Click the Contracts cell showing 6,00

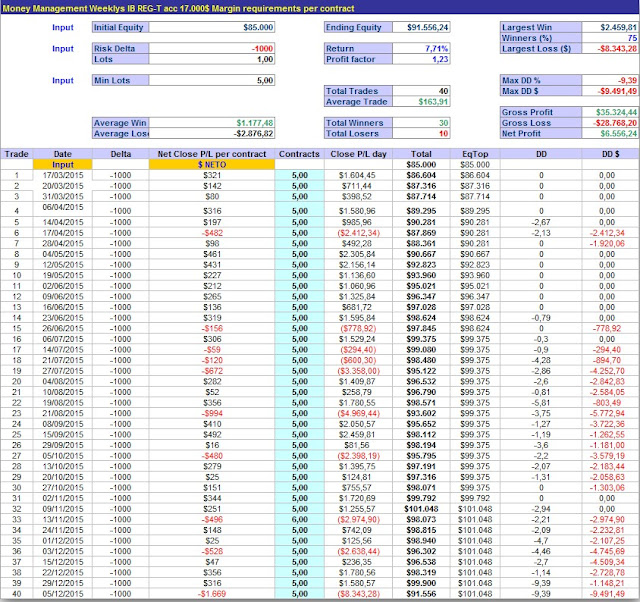(299, 519)
